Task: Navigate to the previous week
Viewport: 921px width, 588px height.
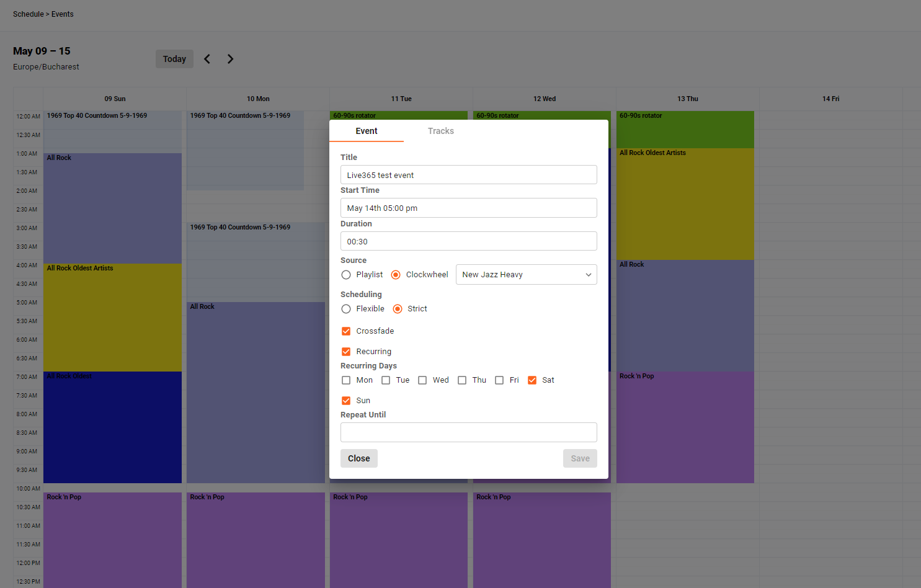Action: pos(207,58)
